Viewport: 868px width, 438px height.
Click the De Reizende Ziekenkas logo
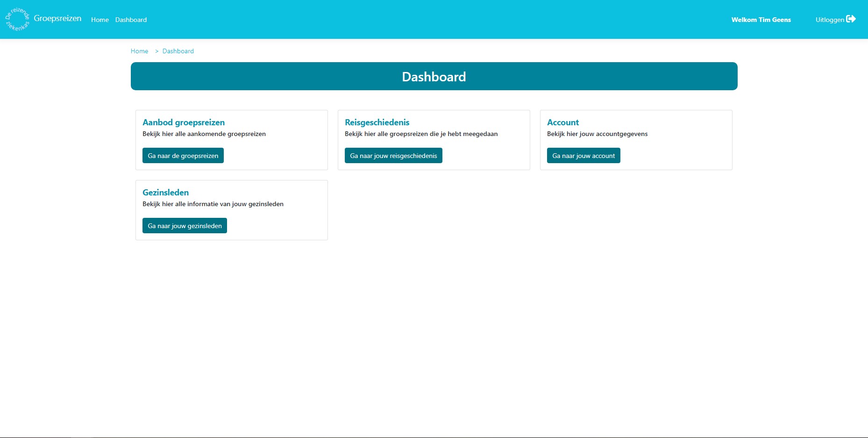click(x=17, y=19)
